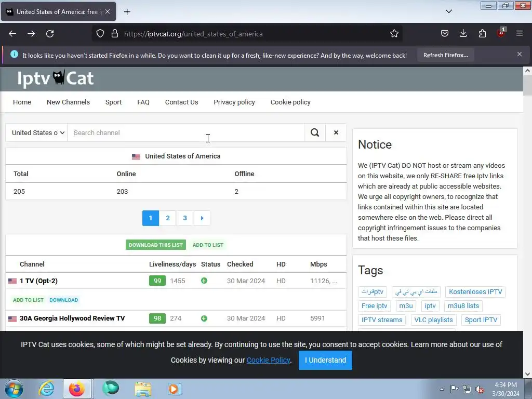Open a new tab with plus button

point(127,12)
